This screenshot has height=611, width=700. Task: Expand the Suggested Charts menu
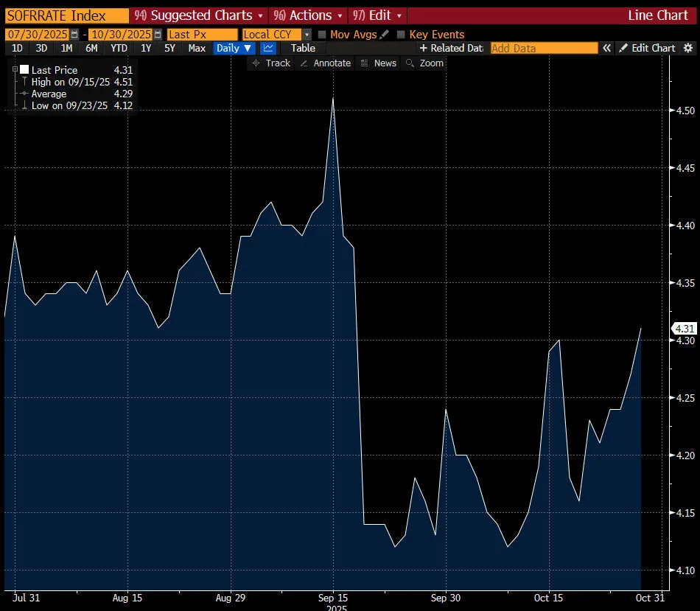click(199, 15)
